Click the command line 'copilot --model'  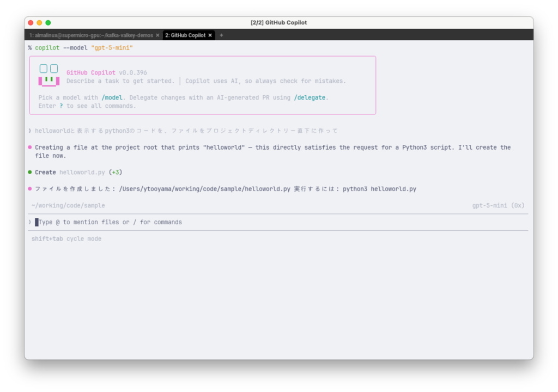pos(61,48)
